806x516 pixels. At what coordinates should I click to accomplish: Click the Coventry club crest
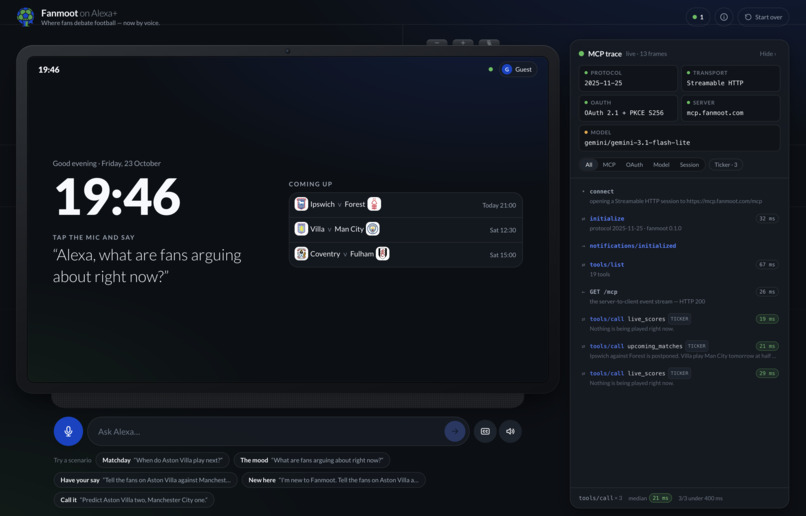click(301, 253)
